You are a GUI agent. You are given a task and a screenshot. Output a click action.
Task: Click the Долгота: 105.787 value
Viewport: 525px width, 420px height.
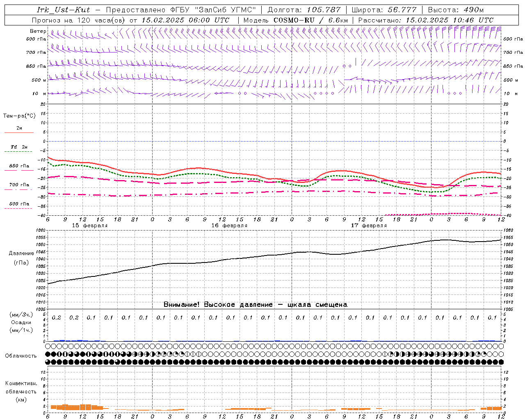[x=304, y=10]
